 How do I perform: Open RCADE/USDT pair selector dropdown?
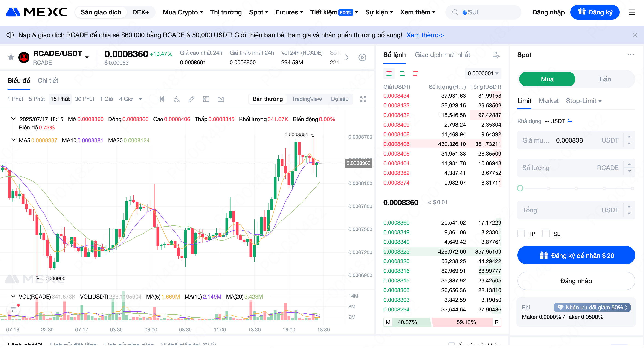point(87,57)
